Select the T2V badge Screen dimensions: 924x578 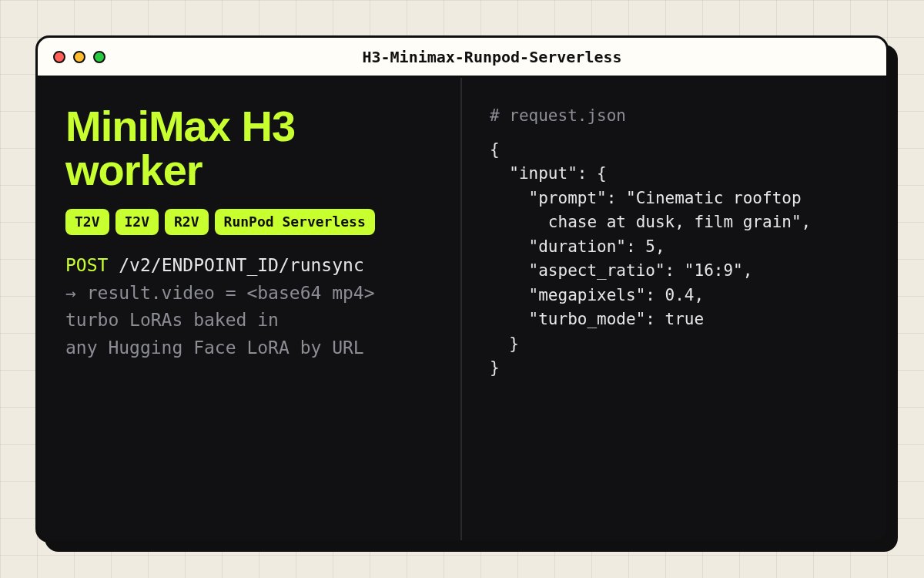point(87,222)
